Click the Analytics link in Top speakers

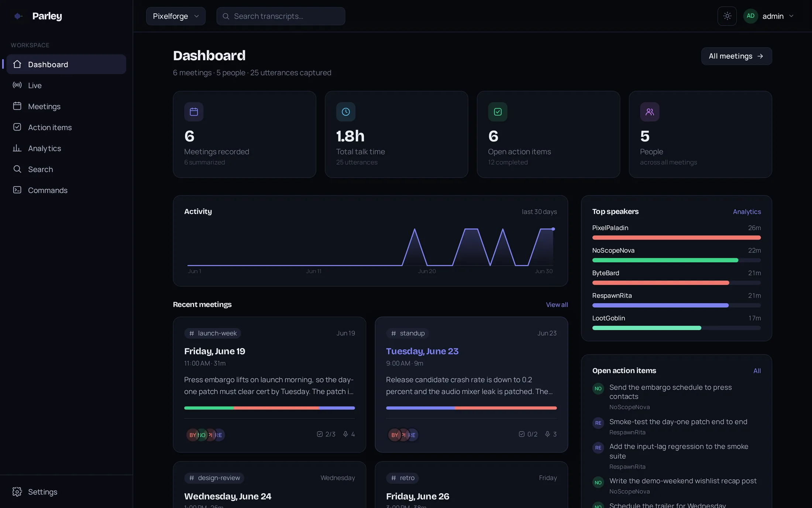(747, 212)
